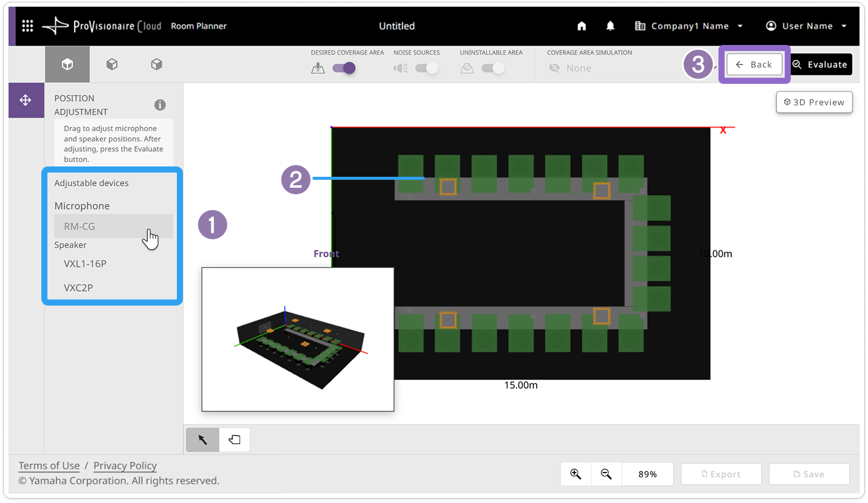Go to the home icon
The image size is (868, 503).
tap(582, 26)
